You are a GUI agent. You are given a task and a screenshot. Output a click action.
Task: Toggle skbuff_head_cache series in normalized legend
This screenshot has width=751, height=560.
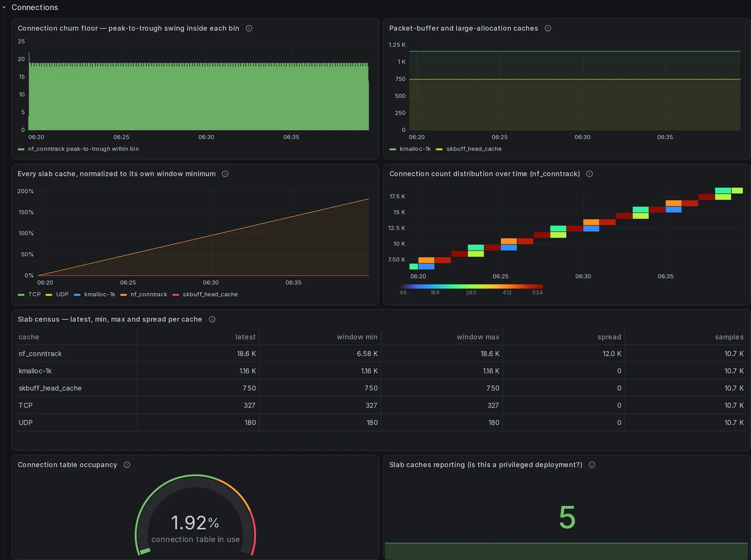pyautogui.click(x=210, y=295)
